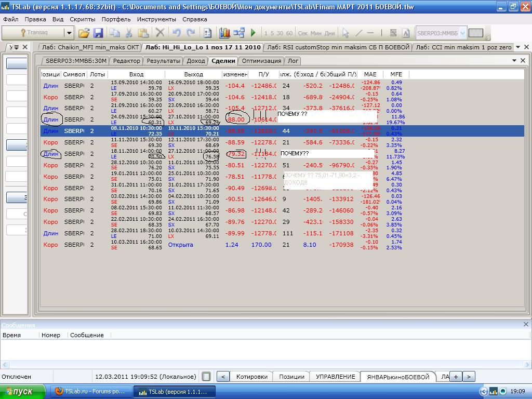The width and height of the screenshot is (532, 399).
Task: Click the save diskette toolbar icon
Action: click(98, 33)
